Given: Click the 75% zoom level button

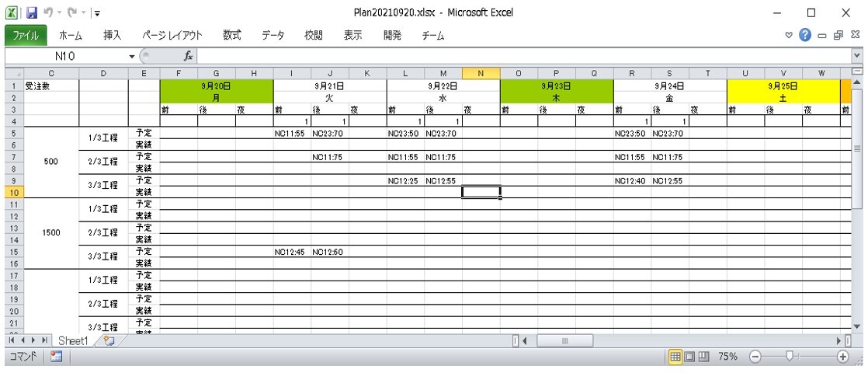Looking at the screenshot, I should coord(727,357).
